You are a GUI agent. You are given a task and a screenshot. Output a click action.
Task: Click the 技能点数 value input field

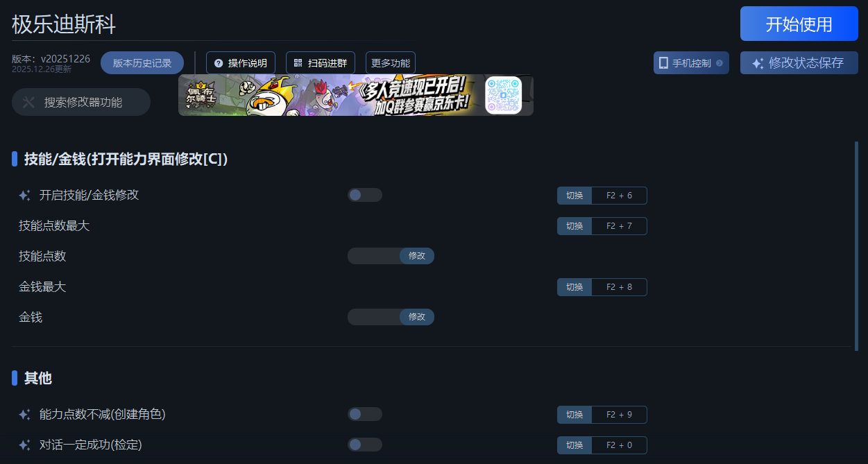[x=374, y=256]
